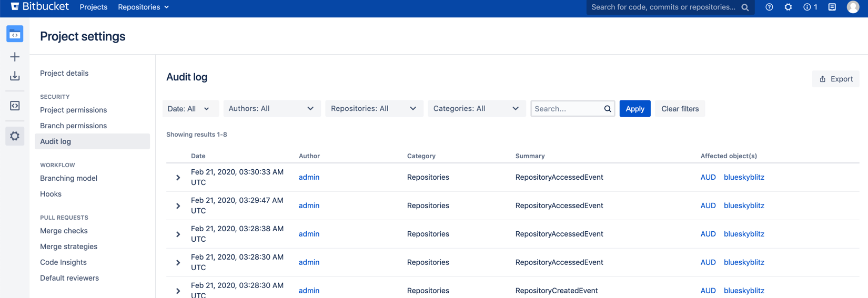Open the help question mark icon

click(769, 7)
